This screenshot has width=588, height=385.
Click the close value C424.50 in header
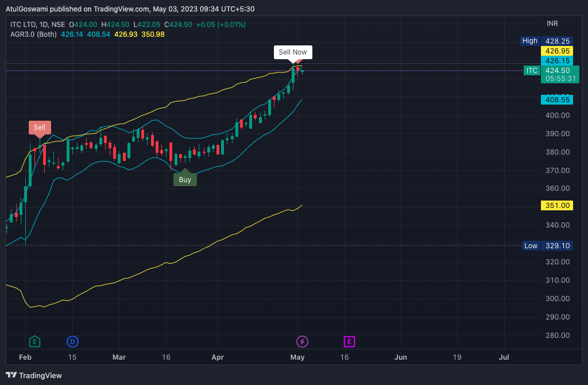(x=178, y=24)
